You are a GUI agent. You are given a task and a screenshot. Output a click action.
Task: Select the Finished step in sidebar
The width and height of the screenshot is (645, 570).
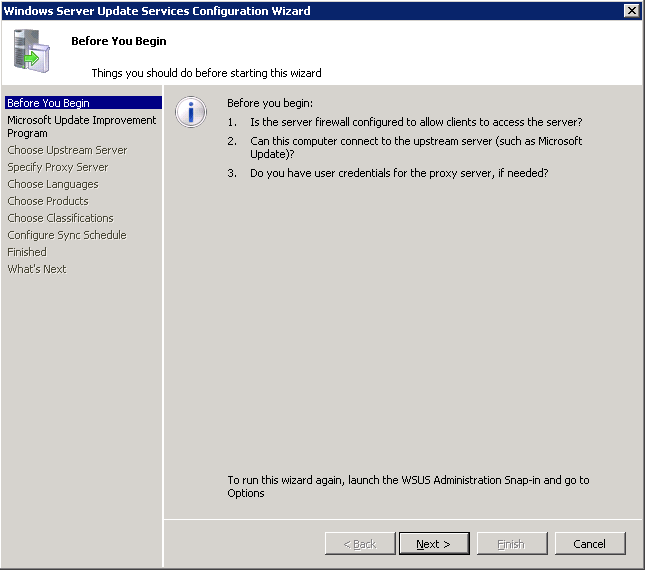point(27,252)
